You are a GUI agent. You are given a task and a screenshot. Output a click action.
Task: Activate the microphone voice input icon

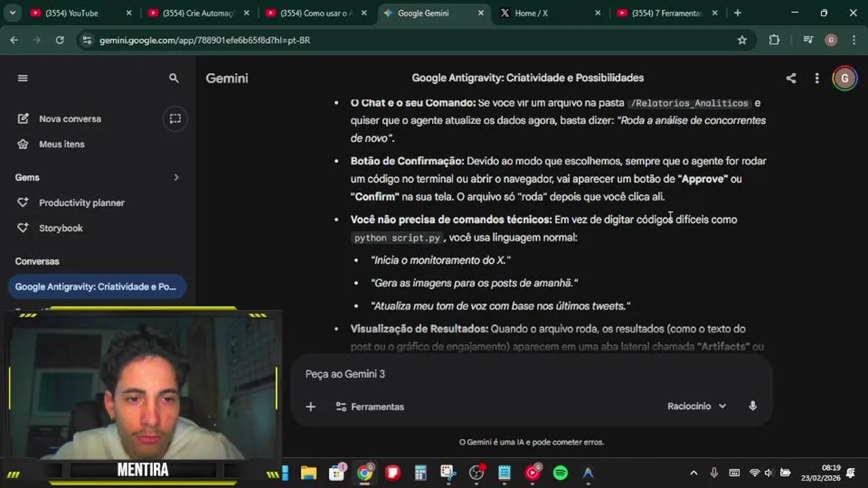[x=752, y=406]
